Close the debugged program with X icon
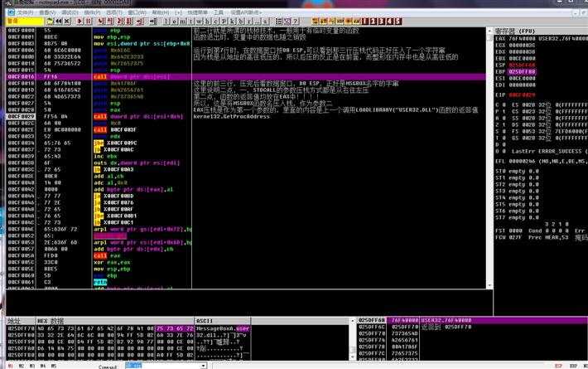The width and height of the screenshot is (588, 369). [x=68, y=22]
